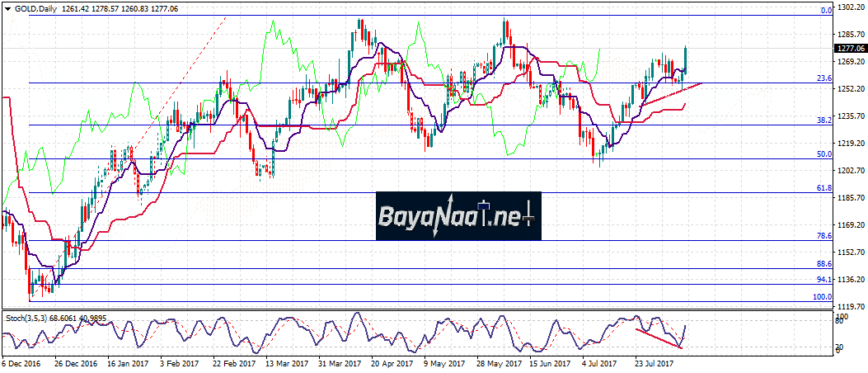This screenshot has width=868, height=373.
Task: Select the red support trendline under recent candles
Action: pyautogui.click(x=672, y=92)
